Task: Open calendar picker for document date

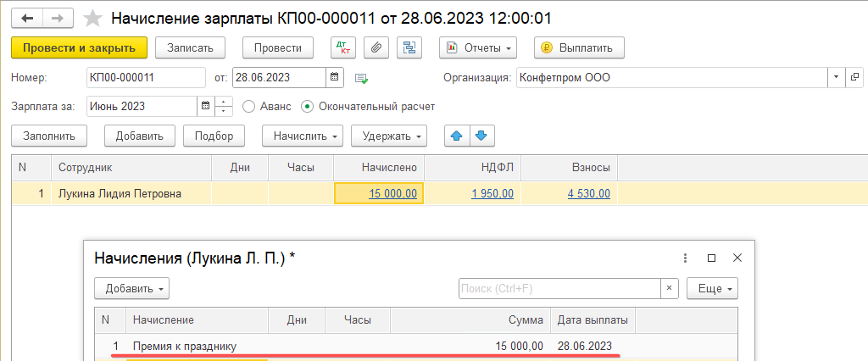Action: [x=335, y=77]
